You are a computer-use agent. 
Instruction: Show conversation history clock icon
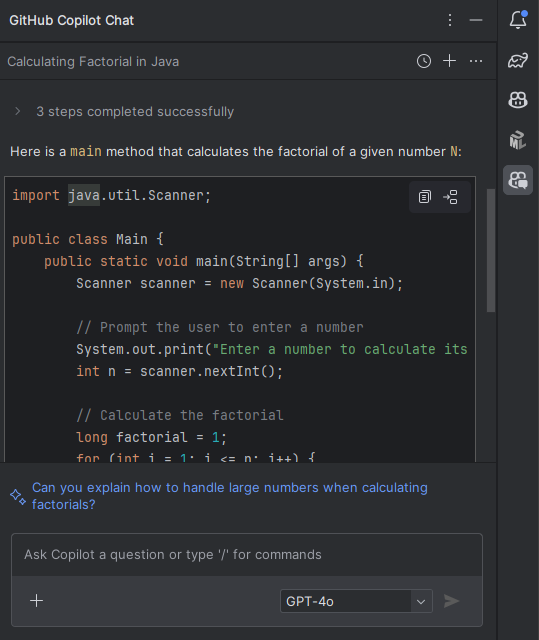tap(424, 61)
